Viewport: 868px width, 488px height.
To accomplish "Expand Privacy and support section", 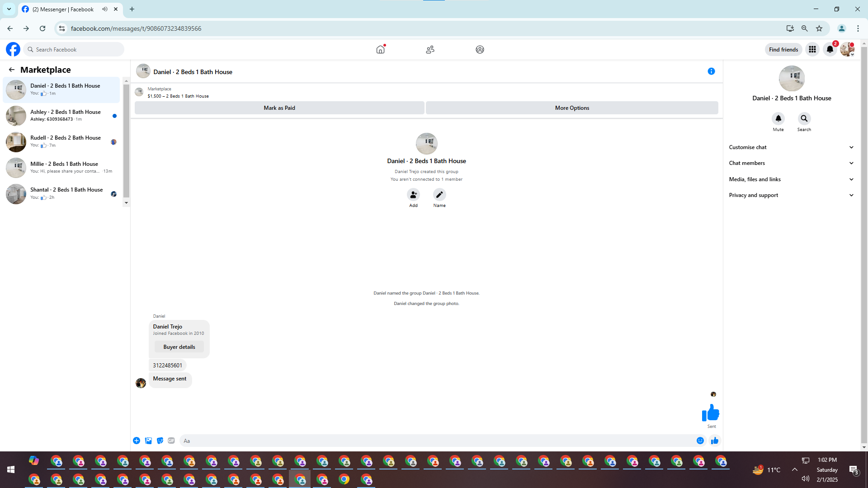I will [791, 195].
